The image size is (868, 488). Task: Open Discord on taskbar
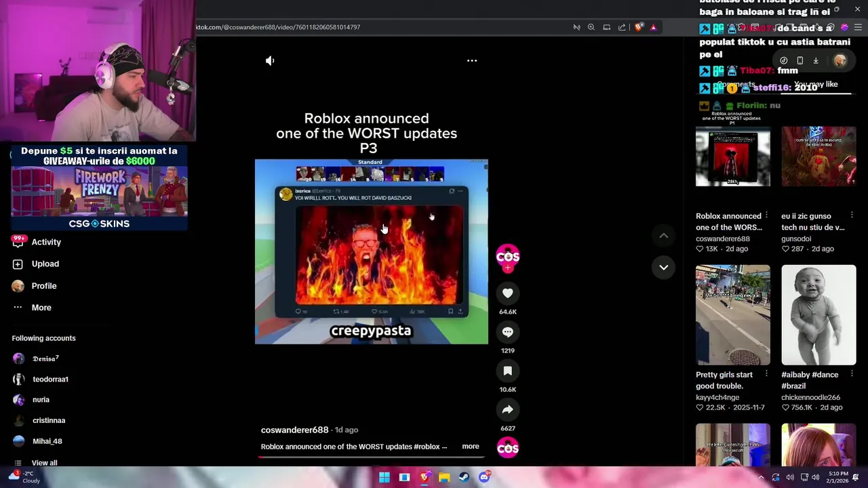[484, 477]
